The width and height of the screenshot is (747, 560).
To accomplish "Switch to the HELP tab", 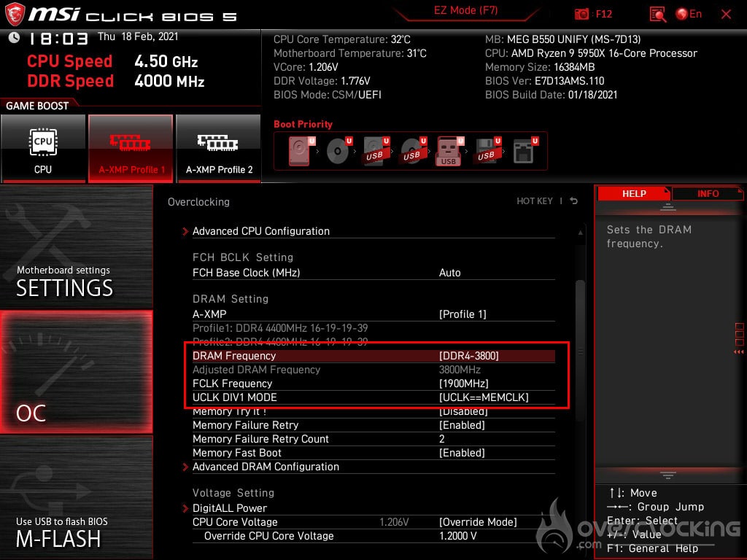I will coord(634,193).
